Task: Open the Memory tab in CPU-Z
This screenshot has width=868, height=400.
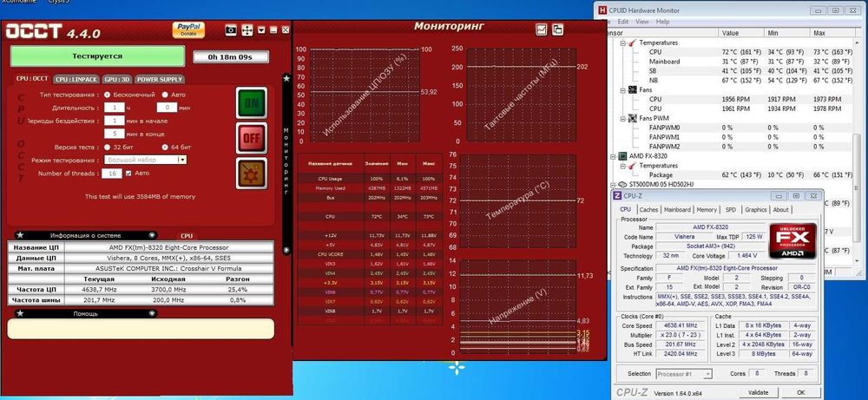Action: 707,210
